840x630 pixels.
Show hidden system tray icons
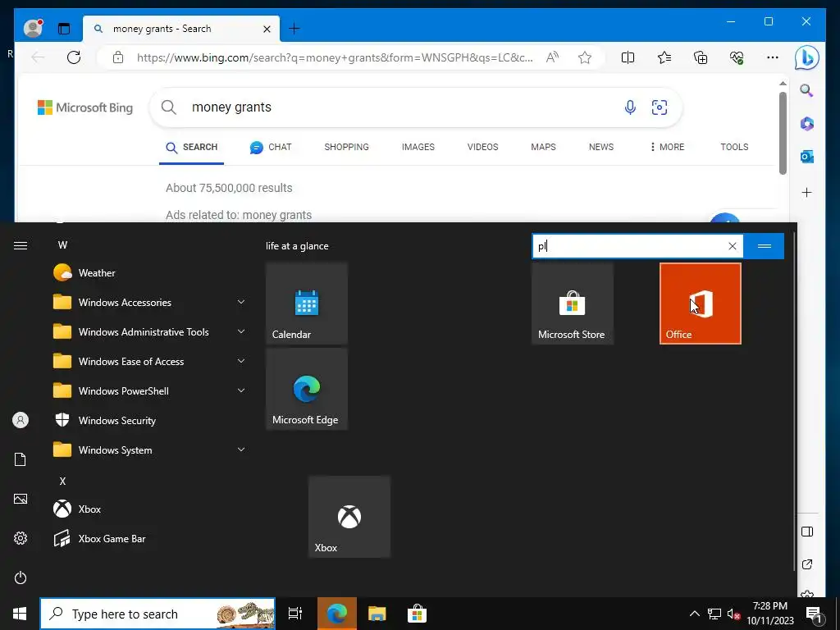click(694, 614)
